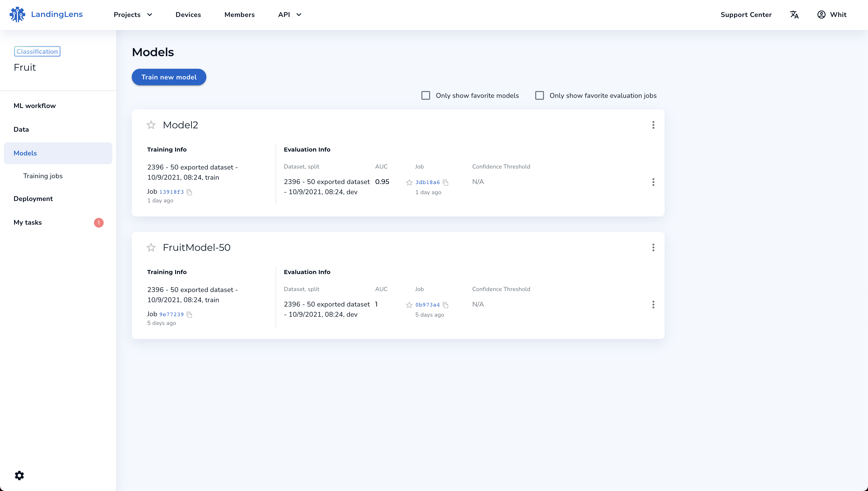868x491 pixels.
Task: Click Train new model button
Action: click(169, 77)
